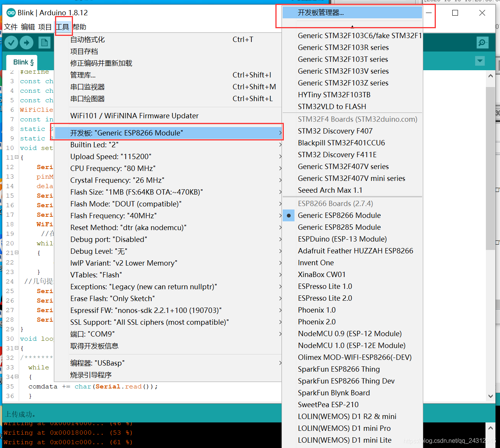Expand the Flash Mode DOUT submenu
Viewport: 500px width, 448px height.
[x=168, y=204]
